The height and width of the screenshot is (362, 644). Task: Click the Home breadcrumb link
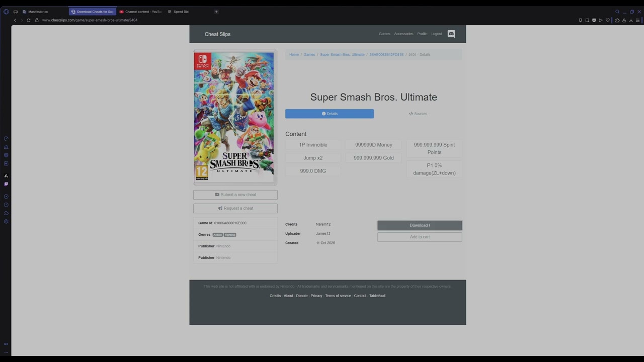294,54
